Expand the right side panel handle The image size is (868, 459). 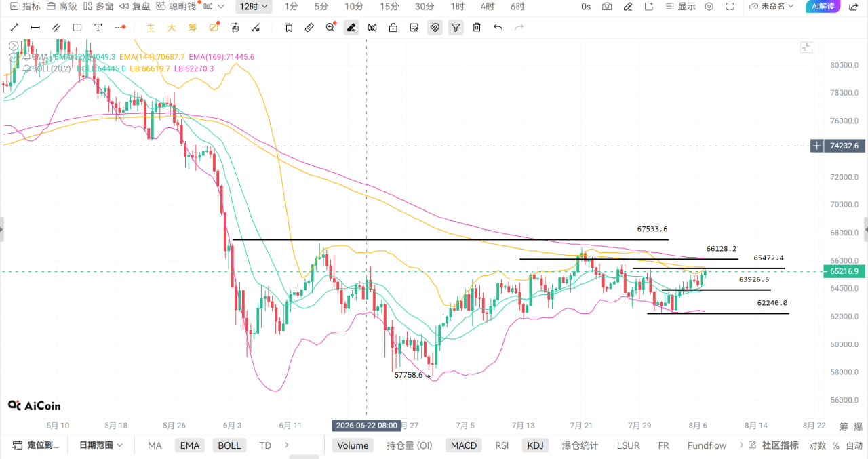[x=866, y=229]
